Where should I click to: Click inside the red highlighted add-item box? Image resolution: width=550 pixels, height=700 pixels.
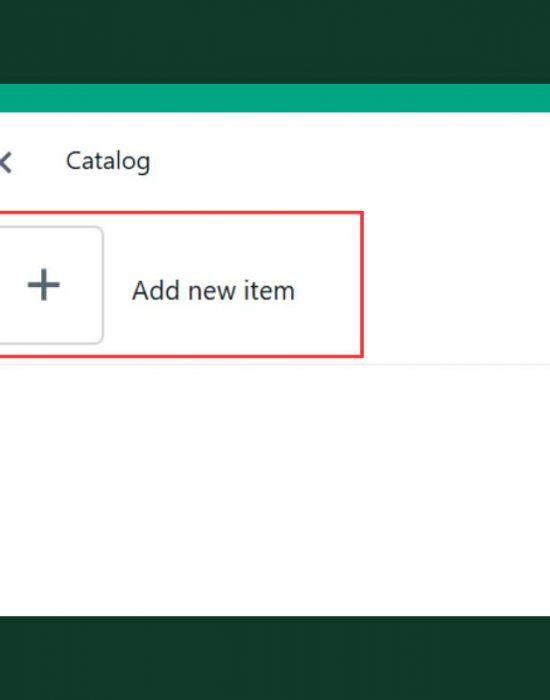click(181, 285)
